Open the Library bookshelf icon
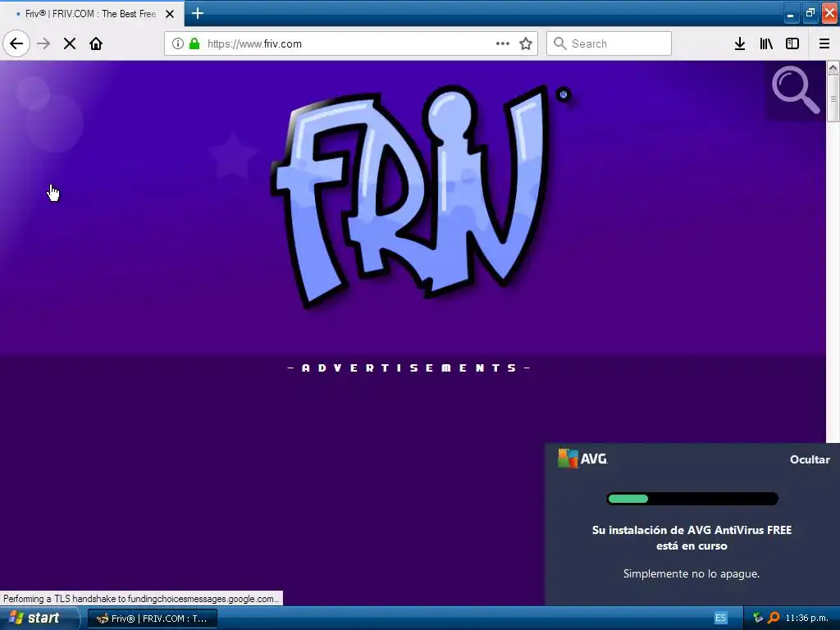This screenshot has width=840, height=630. 766,43
